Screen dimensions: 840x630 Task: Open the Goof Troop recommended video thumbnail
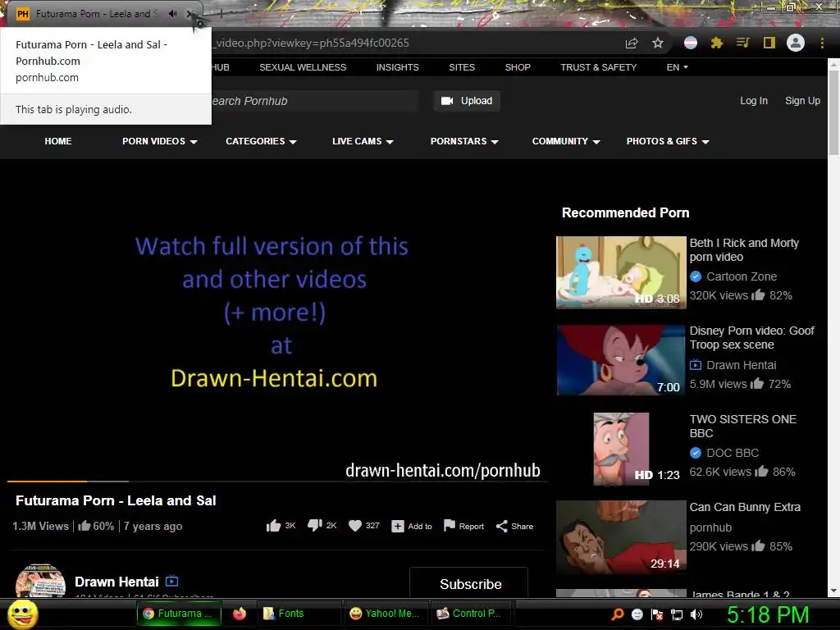tap(621, 361)
